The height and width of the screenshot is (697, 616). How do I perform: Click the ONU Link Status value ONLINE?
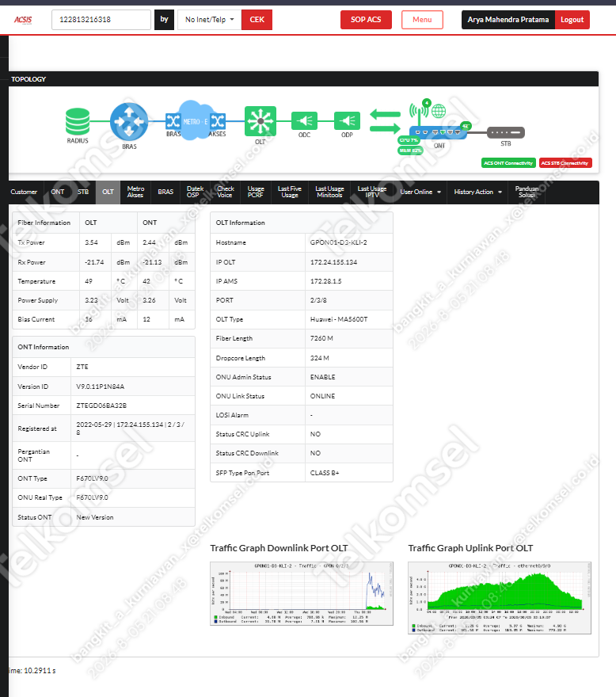click(x=323, y=397)
